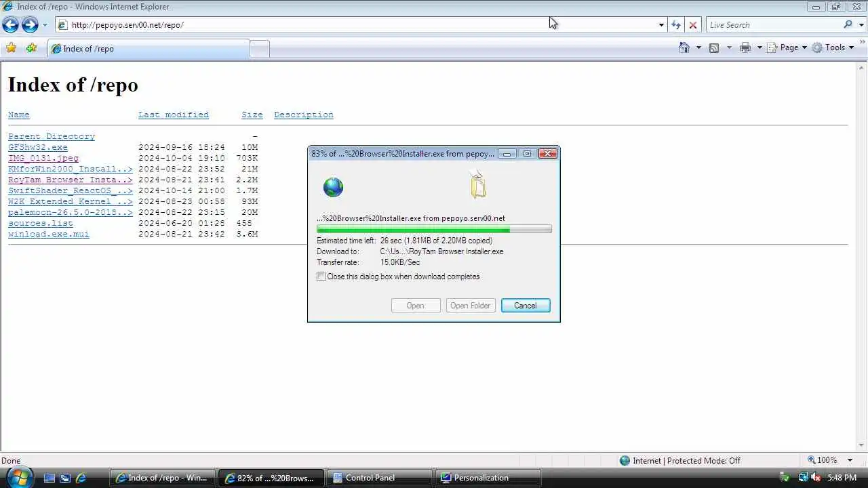This screenshot has height=488, width=868.
Task: Open the Parent Directory link
Action: (52, 136)
